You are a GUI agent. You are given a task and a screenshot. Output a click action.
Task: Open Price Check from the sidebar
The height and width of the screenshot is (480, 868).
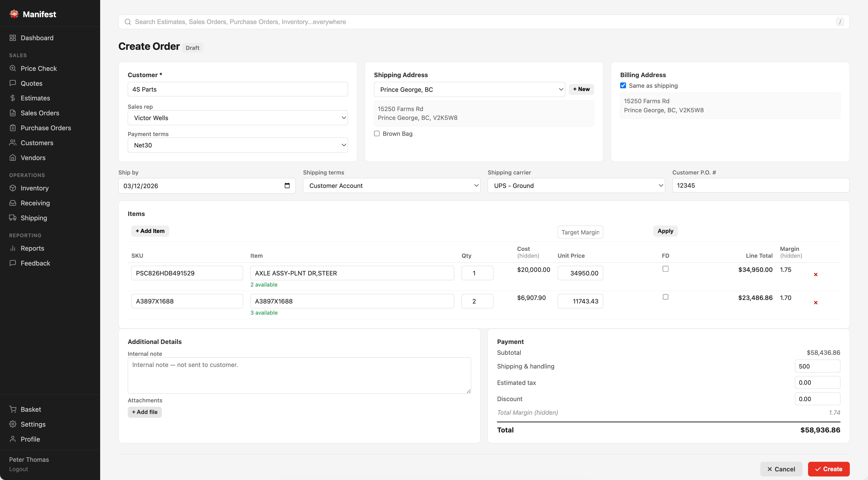tap(38, 68)
